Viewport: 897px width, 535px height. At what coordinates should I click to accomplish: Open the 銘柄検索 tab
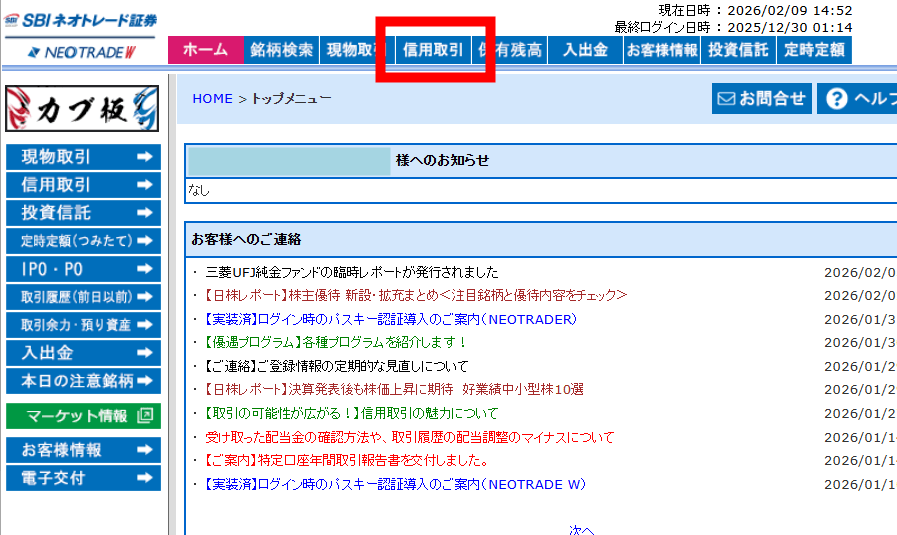(281, 50)
